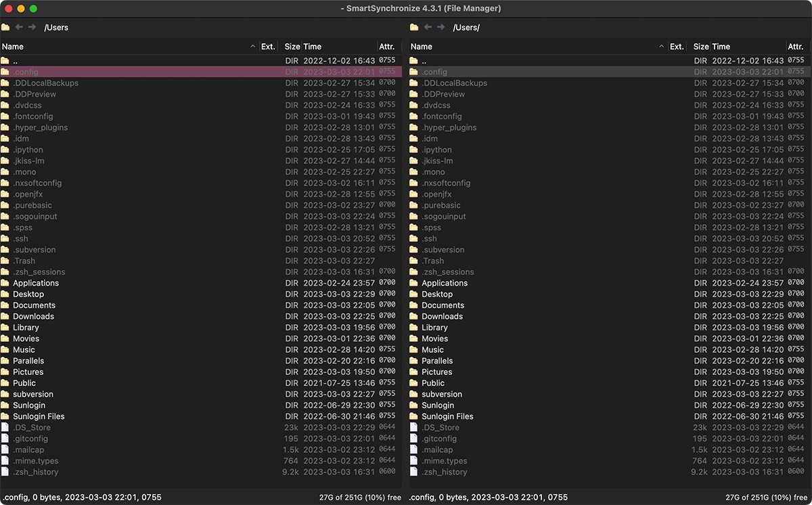Select the Library folder in the left pane
Screen dimensions: 812x505
(x=26, y=328)
